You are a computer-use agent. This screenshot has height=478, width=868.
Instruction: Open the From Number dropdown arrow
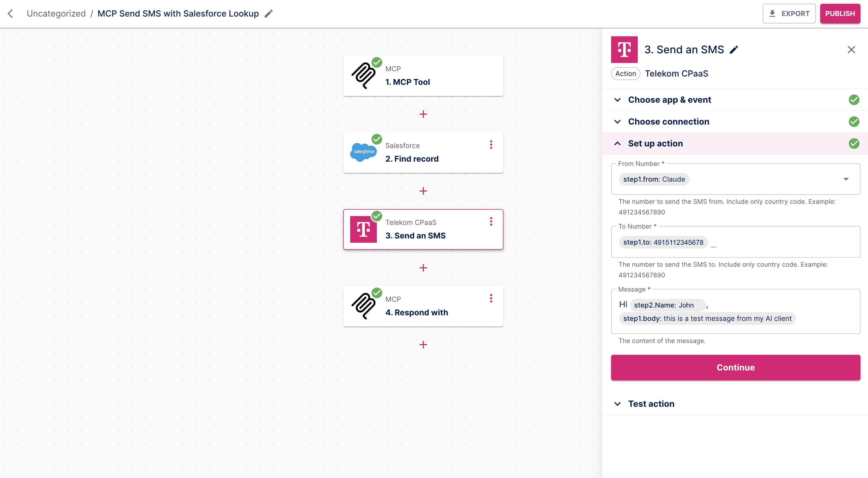point(846,179)
